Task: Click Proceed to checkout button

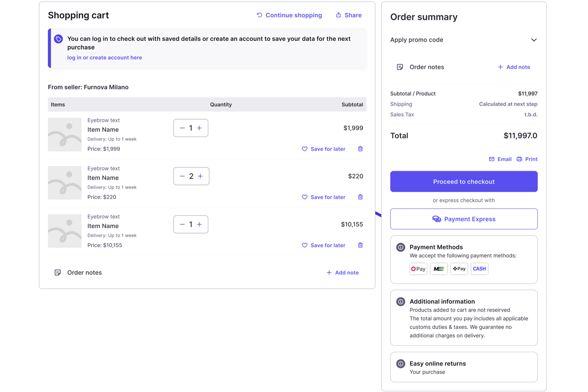Action: click(x=464, y=182)
